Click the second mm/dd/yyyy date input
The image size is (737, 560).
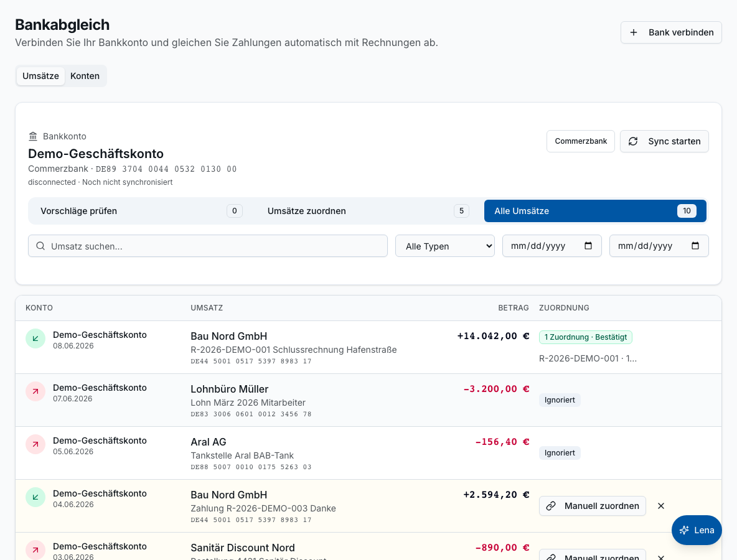pos(659,246)
